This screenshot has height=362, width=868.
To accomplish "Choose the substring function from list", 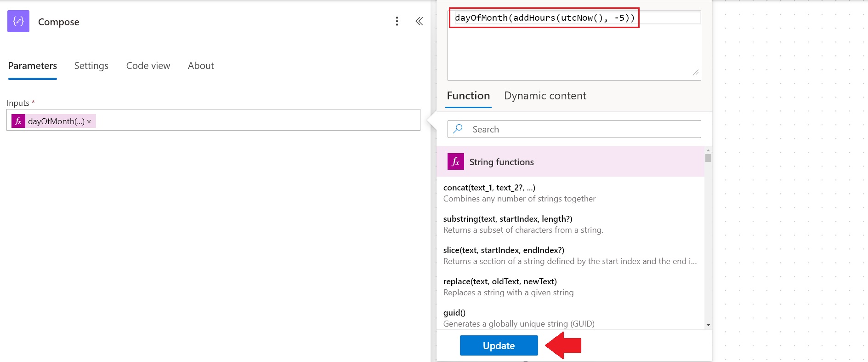I will (x=507, y=219).
